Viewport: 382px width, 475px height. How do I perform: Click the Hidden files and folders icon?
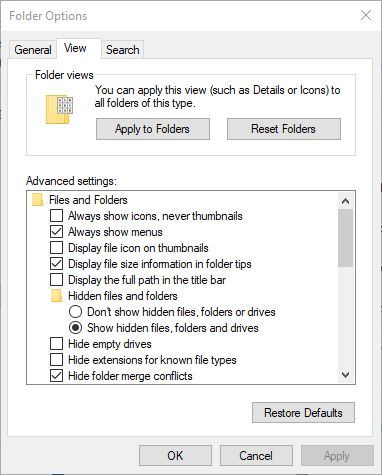pos(57,296)
